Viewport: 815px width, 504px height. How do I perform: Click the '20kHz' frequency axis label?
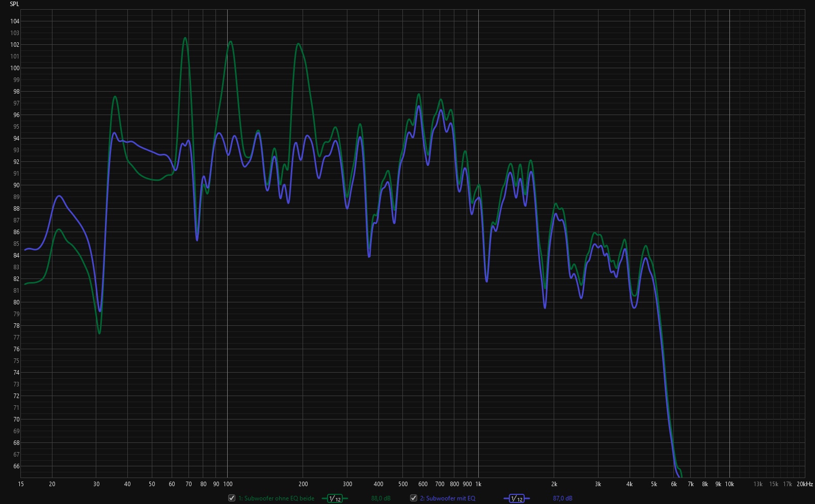[805, 484]
